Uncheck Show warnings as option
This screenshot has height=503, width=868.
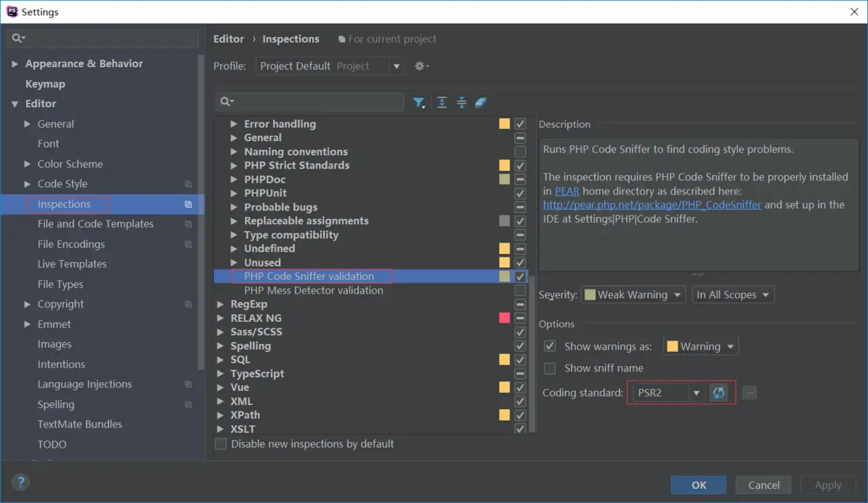550,346
